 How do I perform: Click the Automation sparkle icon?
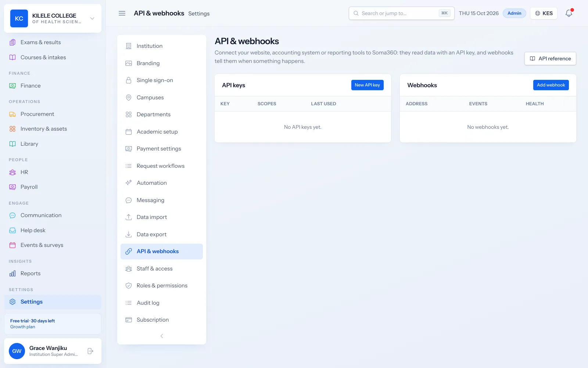pyautogui.click(x=129, y=183)
